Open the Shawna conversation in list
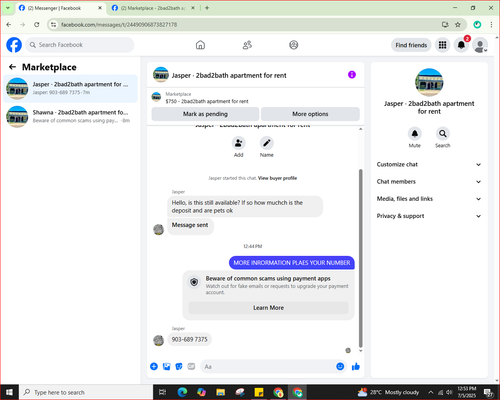500x400 pixels. click(70, 116)
